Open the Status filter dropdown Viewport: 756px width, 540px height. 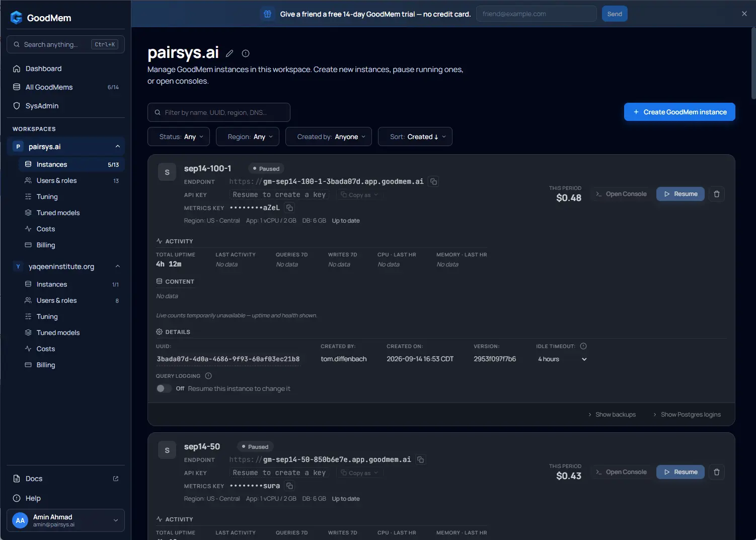click(x=179, y=137)
